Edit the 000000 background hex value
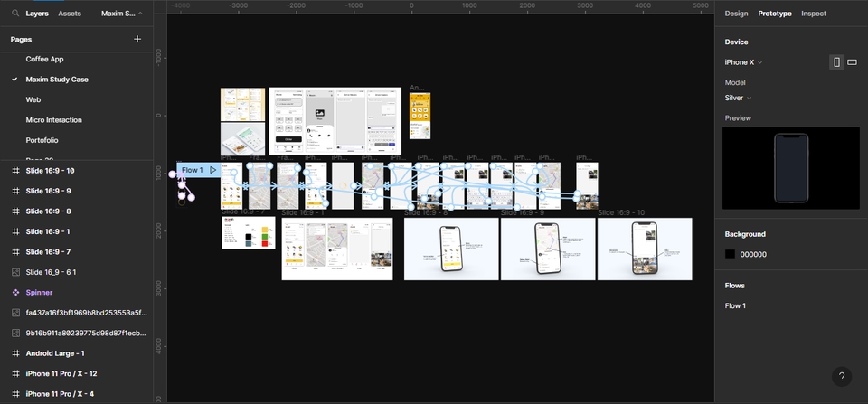Screen dimensions: 868x404 click(753, 255)
